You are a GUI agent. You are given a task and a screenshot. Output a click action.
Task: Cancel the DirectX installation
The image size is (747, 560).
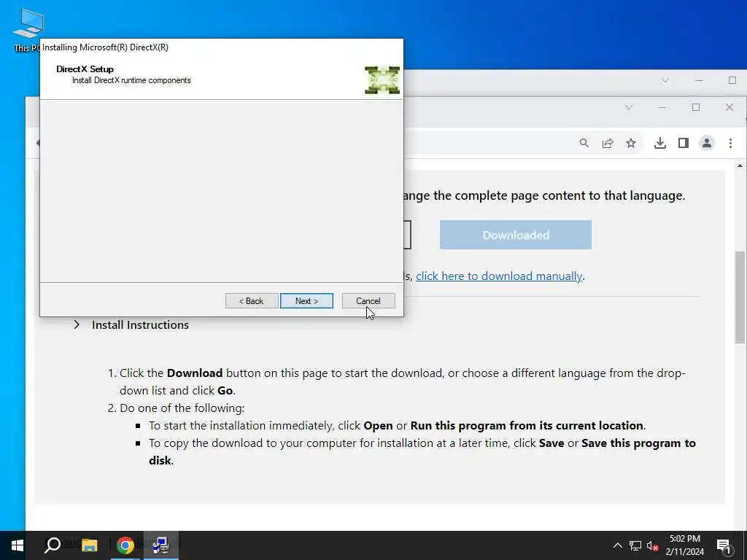[368, 301]
